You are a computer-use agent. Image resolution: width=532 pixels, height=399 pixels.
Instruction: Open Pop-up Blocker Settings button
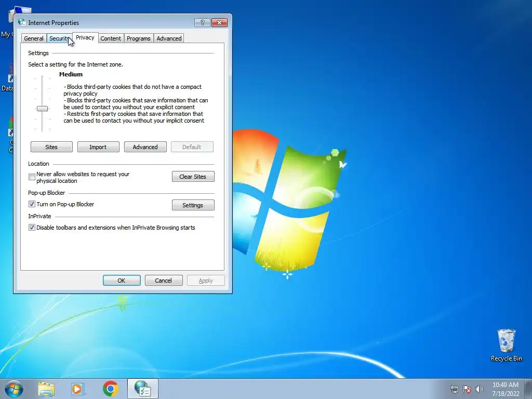193,205
